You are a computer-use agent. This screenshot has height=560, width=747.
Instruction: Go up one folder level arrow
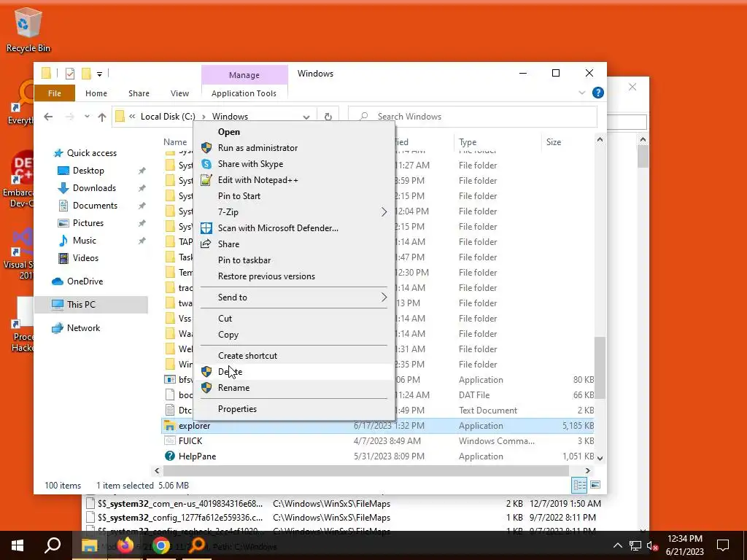pyautogui.click(x=102, y=117)
